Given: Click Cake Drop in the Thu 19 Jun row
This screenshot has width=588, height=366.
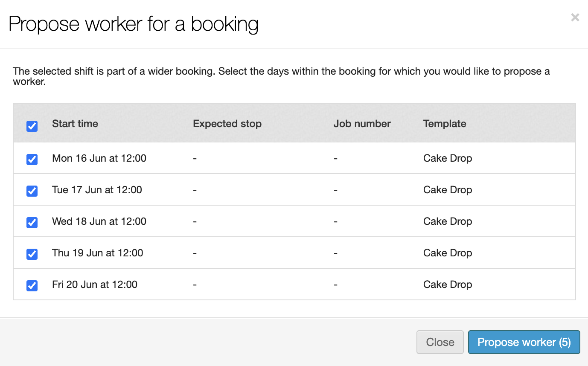Looking at the screenshot, I should pyautogui.click(x=447, y=253).
